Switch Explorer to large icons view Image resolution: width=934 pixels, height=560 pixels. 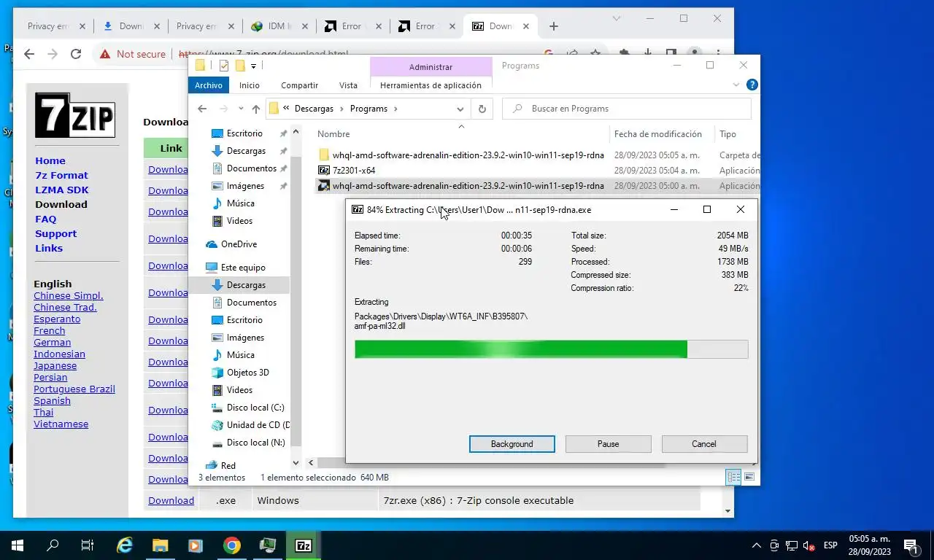click(749, 477)
